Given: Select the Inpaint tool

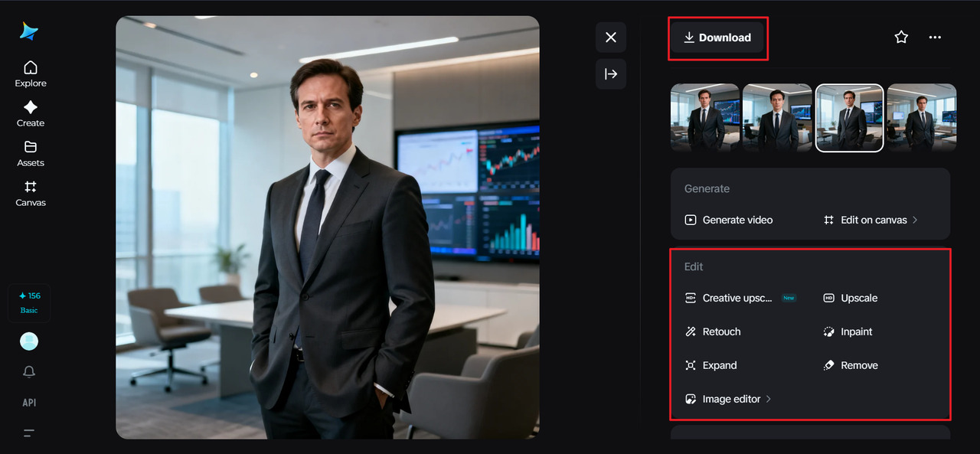Looking at the screenshot, I should pyautogui.click(x=848, y=332).
